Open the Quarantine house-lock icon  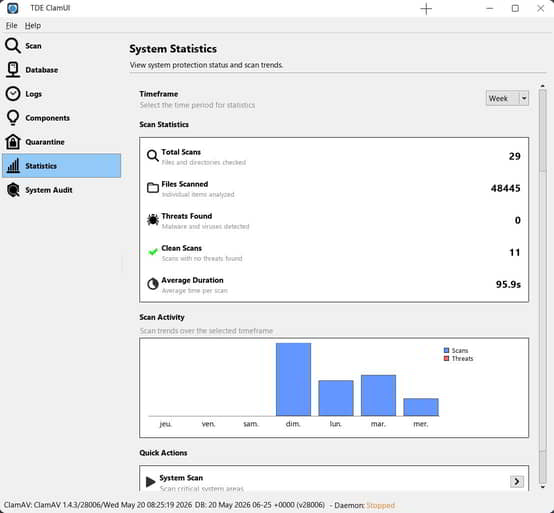coord(13,142)
